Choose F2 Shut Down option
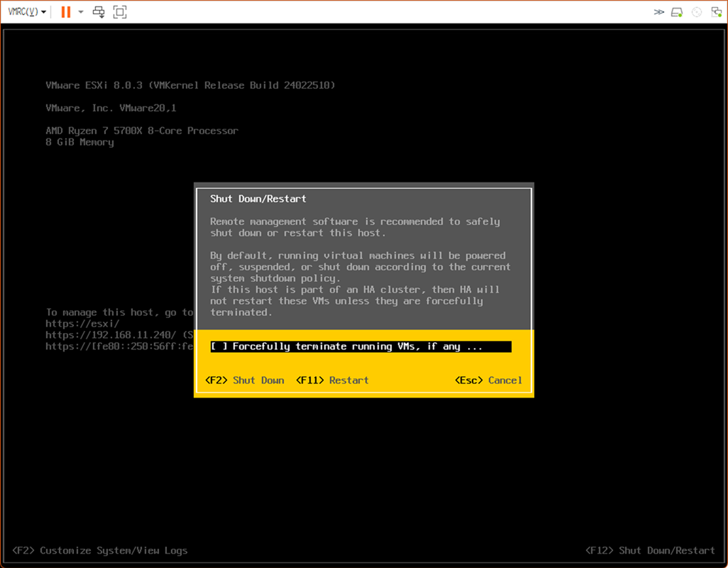The width and height of the screenshot is (728, 568). tap(244, 381)
